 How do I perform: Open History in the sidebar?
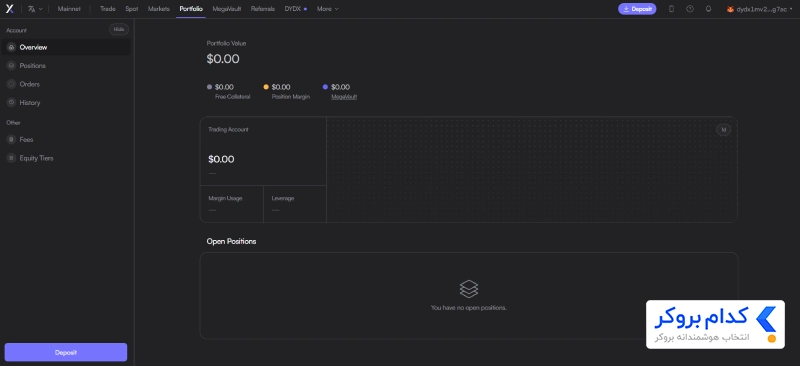66,103
